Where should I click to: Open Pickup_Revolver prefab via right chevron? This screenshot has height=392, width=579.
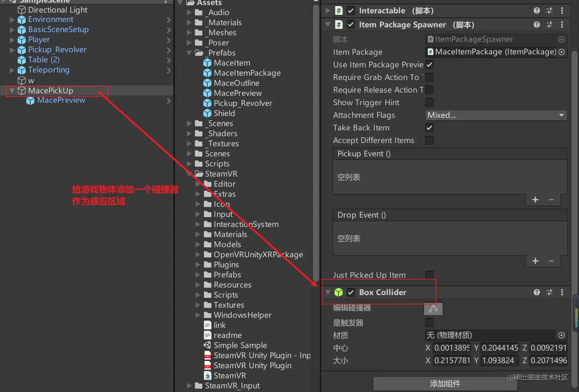click(x=169, y=50)
